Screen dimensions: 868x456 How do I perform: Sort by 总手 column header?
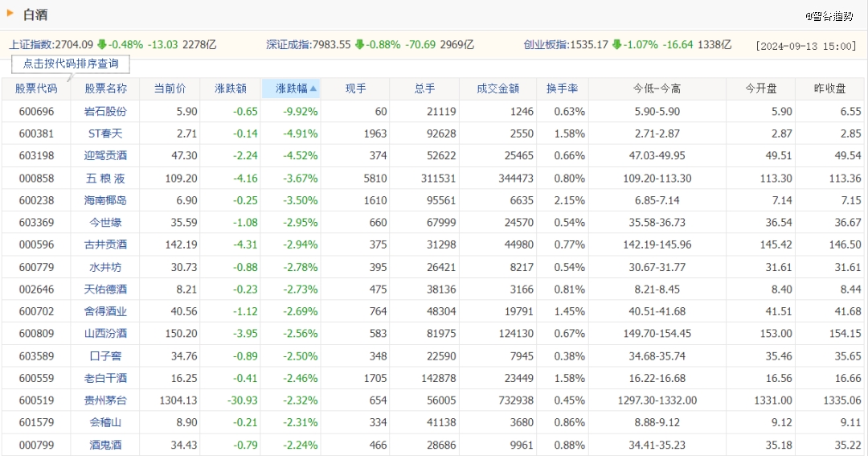point(424,88)
